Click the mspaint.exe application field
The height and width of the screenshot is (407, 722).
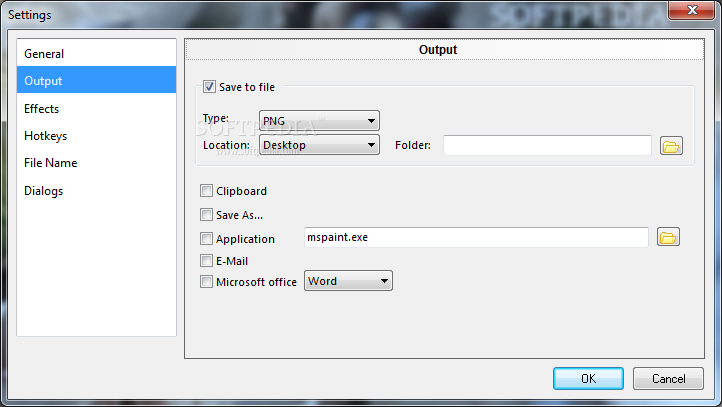pos(476,237)
